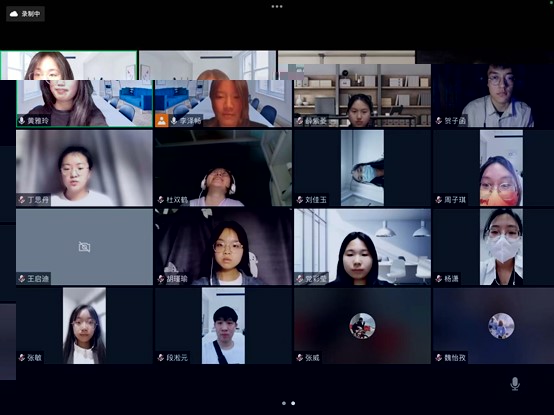Screen dimensions: 554x415
Task: Click the 张敏 name label
Action: point(34,358)
